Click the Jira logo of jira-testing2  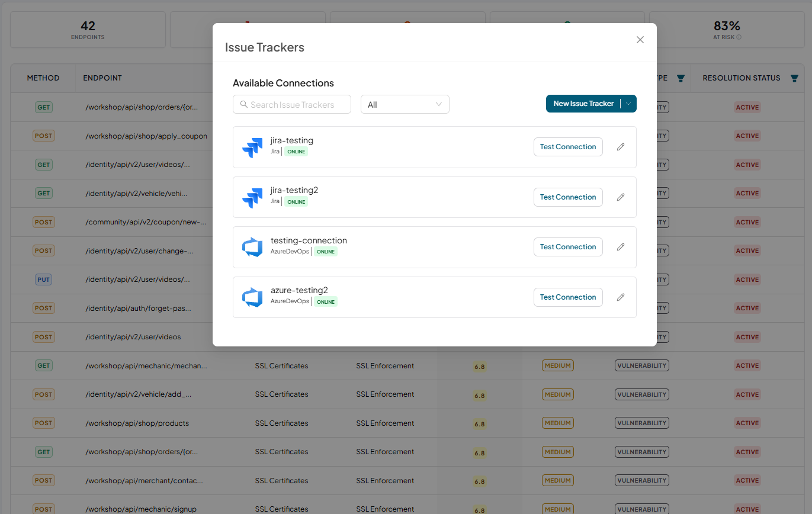252,198
